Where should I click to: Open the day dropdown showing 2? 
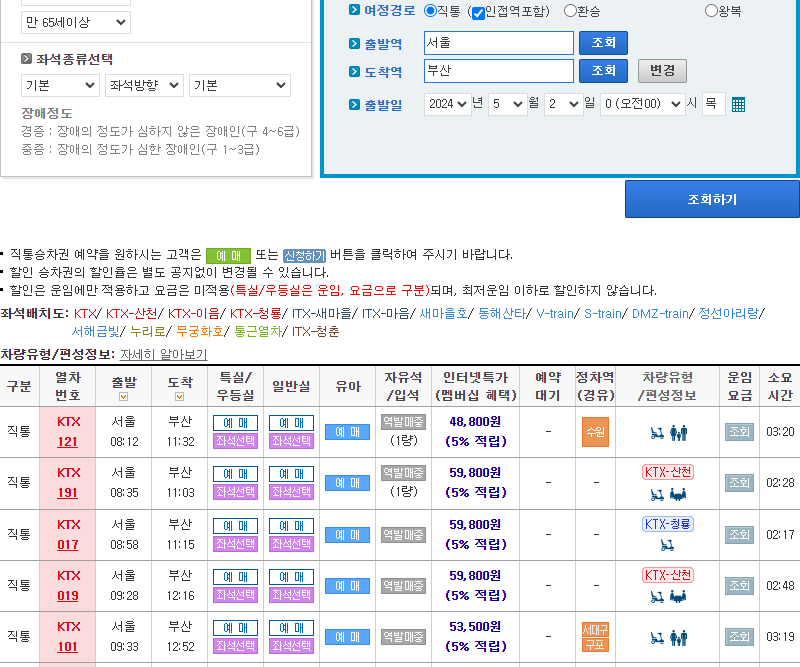tap(564, 104)
